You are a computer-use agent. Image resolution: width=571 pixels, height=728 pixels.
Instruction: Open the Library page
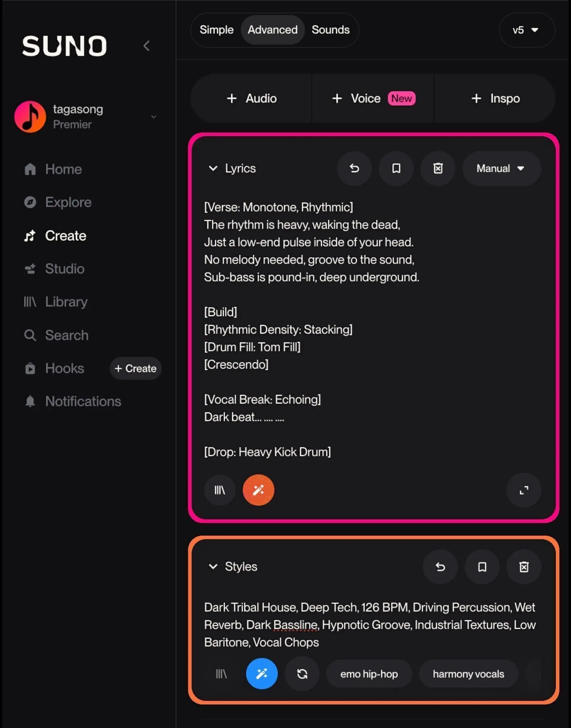tap(56, 302)
